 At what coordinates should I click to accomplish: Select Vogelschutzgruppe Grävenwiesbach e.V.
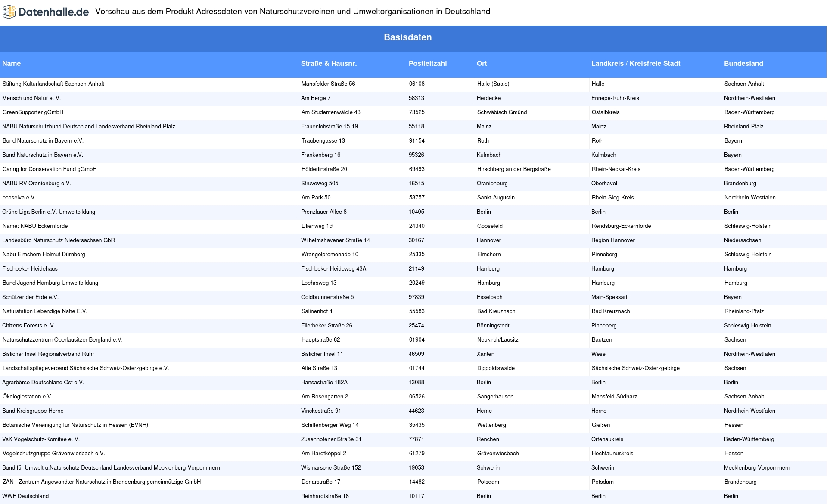(54, 454)
